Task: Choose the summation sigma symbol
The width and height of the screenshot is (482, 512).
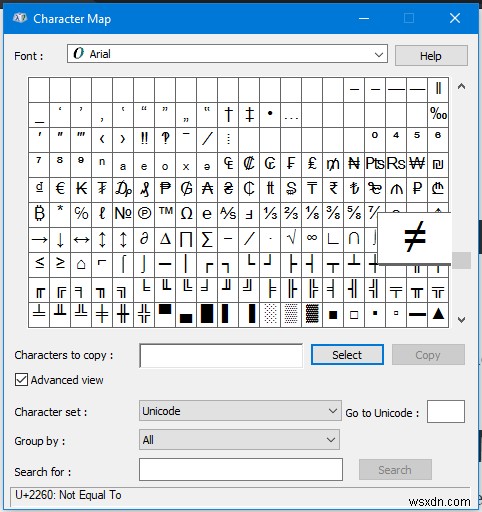Action: (x=207, y=240)
